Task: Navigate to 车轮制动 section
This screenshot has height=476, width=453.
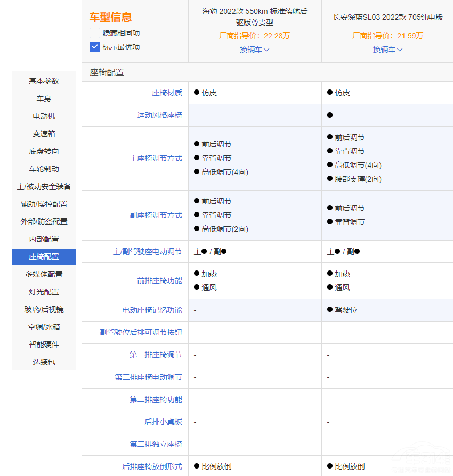Action: click(x=44, y=169)
